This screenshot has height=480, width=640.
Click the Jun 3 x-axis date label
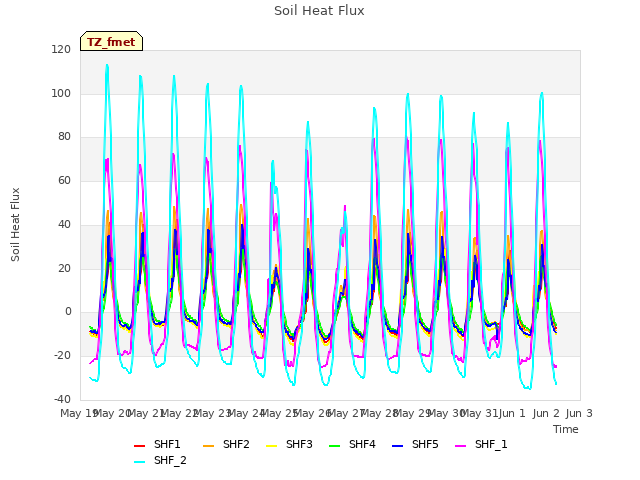coord(579,413)
